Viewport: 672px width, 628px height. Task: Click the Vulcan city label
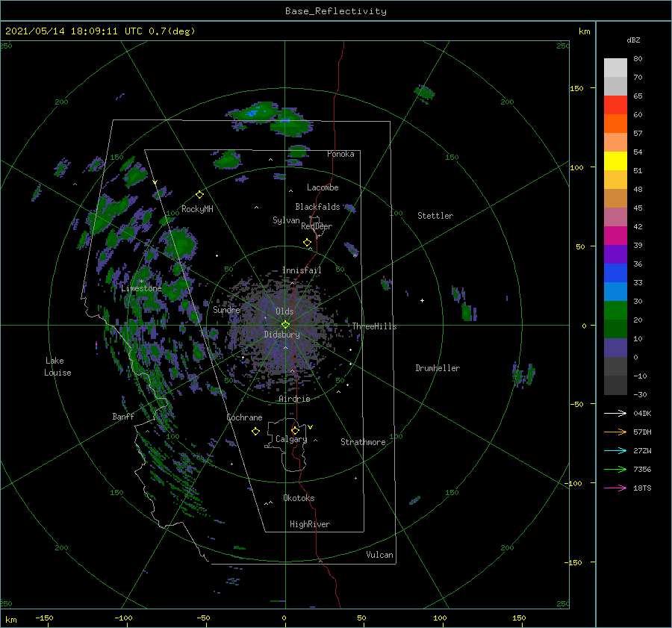[x=380, y=555]
